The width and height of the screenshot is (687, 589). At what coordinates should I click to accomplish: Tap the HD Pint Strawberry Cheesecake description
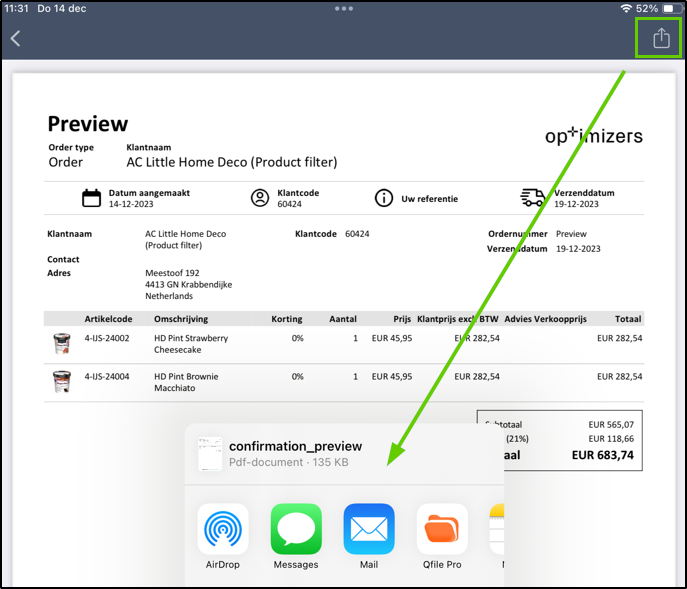click(x=191, y=344)
